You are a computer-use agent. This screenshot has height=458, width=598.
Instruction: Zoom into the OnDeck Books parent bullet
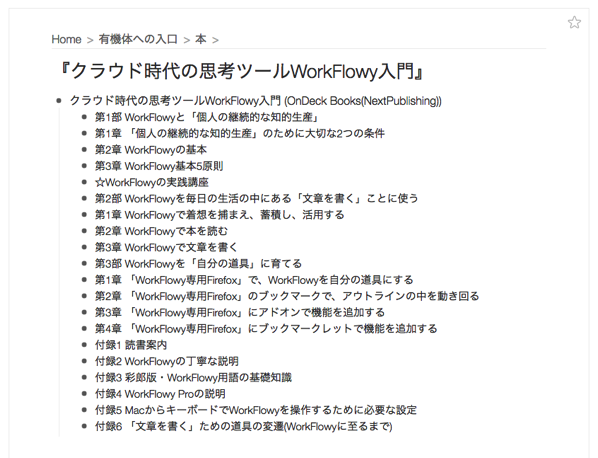pyautogui.click(x=58, y=101)
